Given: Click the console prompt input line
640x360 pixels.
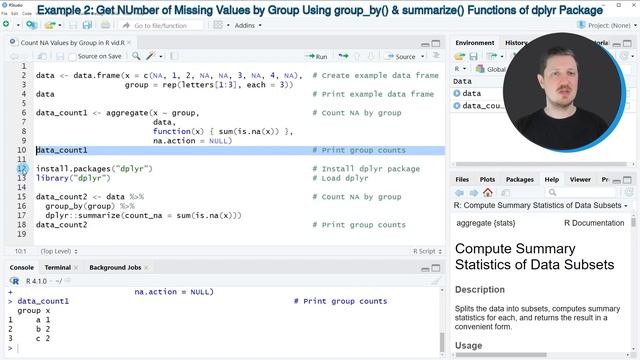Looking at the screenshot, I should click(222, 348).
